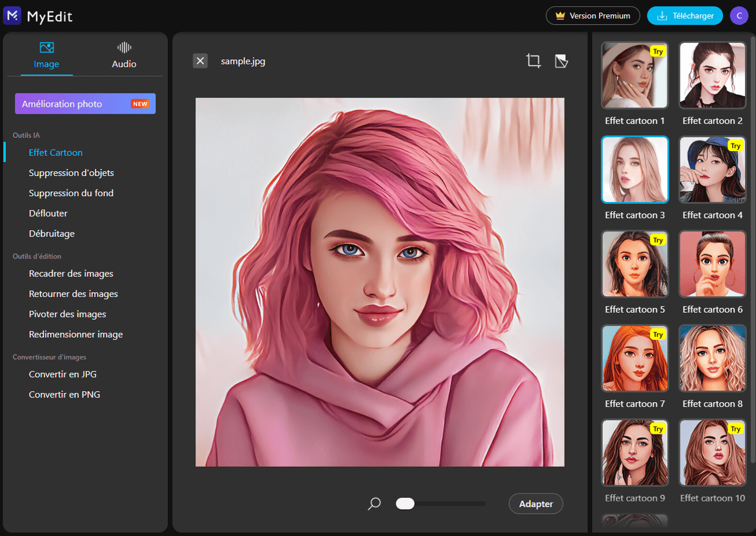Select the Effet cartoon 8 style

pyautogui.click(x=712, y=358)
